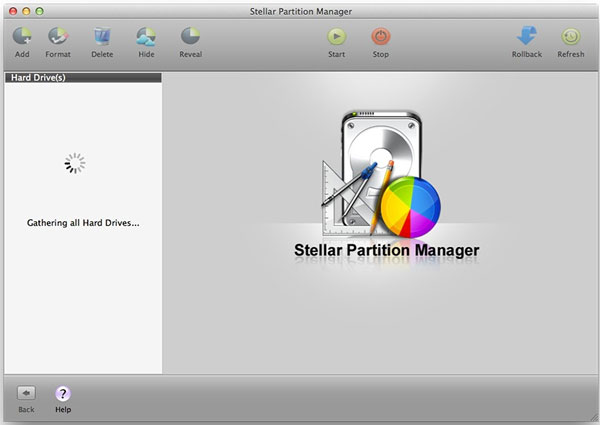Click the Hide partition icon

click(146, 36)
